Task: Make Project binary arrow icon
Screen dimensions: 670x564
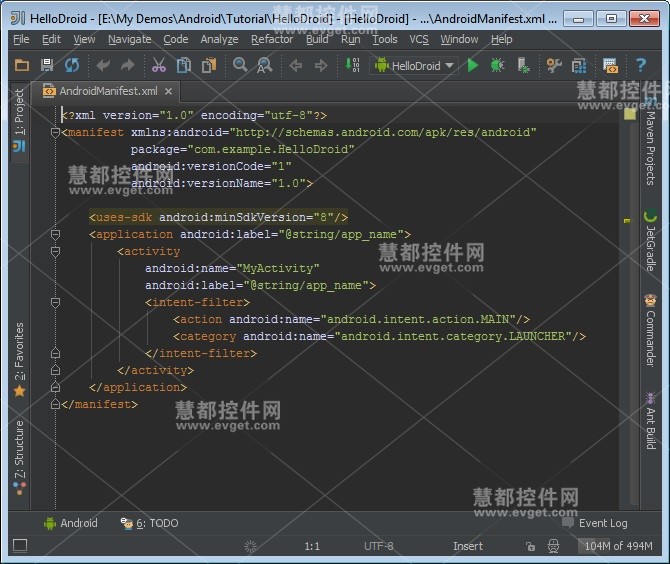Action: click(x=352, y=65)
